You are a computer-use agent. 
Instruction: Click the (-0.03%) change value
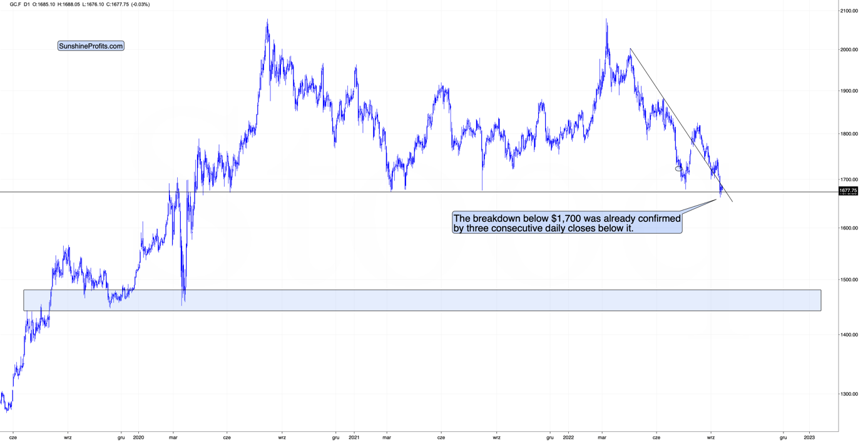(x=140, y=4)
